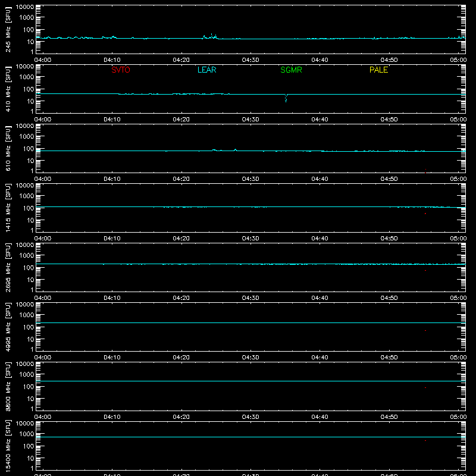Click 05:00 under the 2695 MHz panel
Viewport: 476px width, 476px height.
click(x=458, y=298)
